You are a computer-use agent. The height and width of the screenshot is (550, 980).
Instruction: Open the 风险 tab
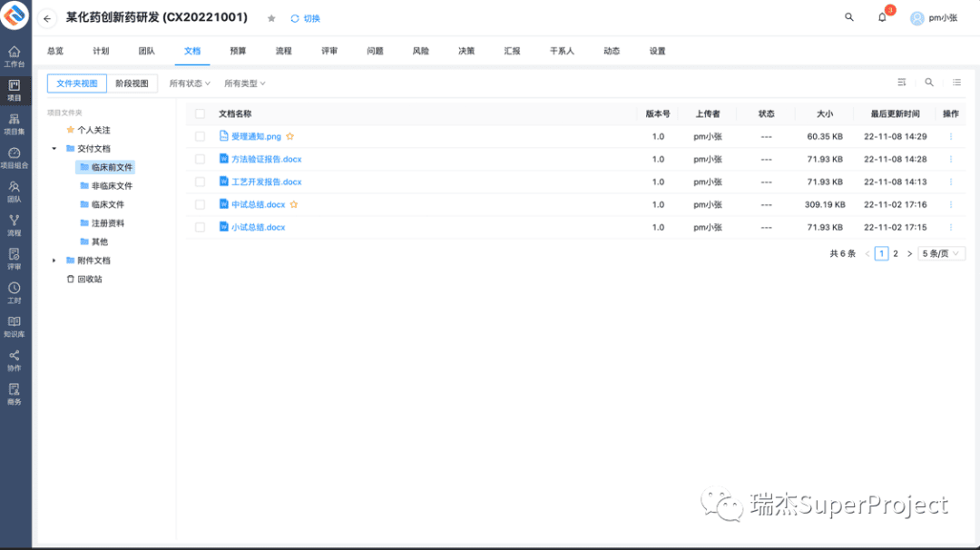(421, 51)
